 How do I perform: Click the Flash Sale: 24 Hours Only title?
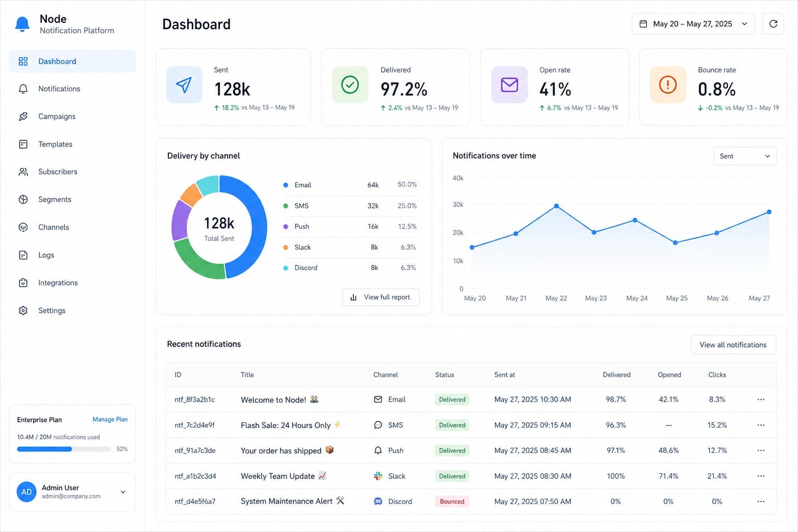tap(286, 425)
